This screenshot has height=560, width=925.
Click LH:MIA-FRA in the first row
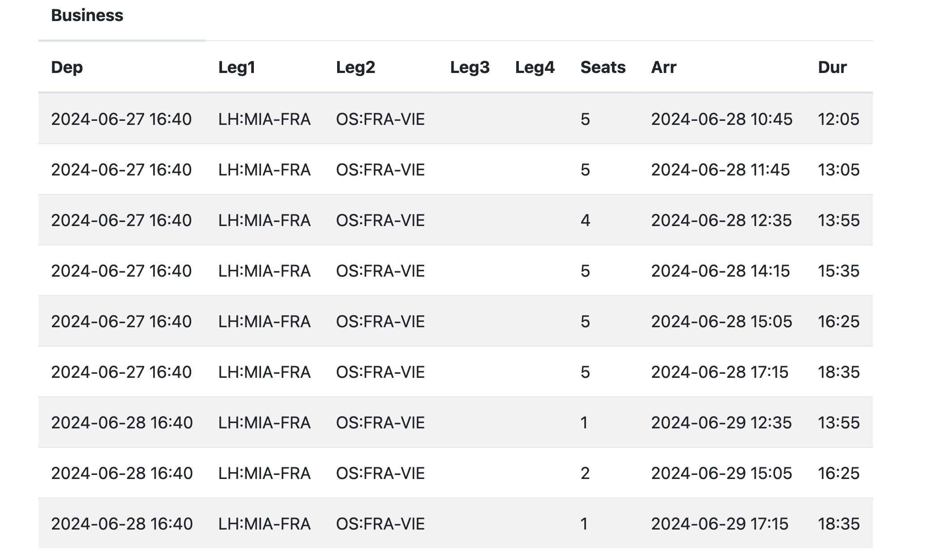pos(264,120)
